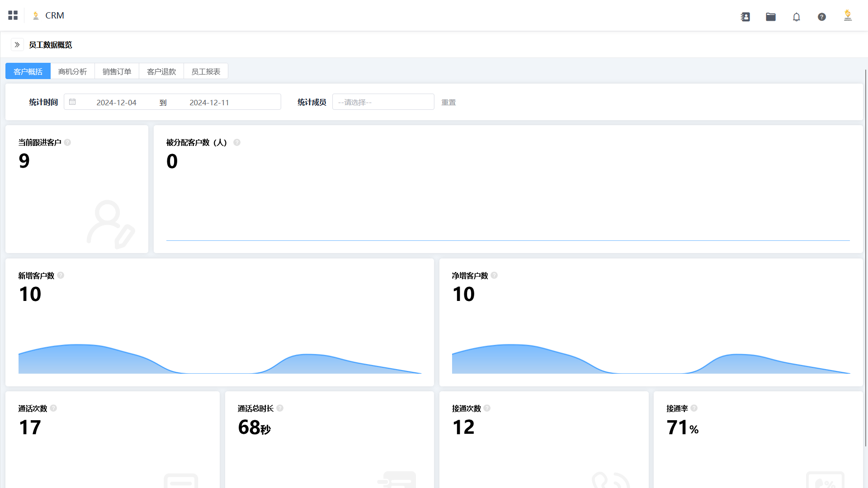Click the help question mark in header
Image resolution: width=868 pixels, height=488 pixels.
[822, 17]
